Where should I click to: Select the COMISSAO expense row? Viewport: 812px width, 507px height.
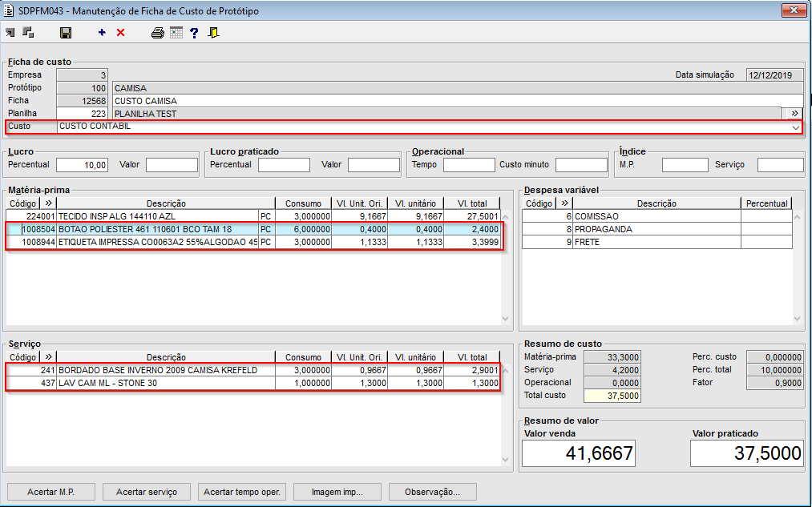point(657,216)
